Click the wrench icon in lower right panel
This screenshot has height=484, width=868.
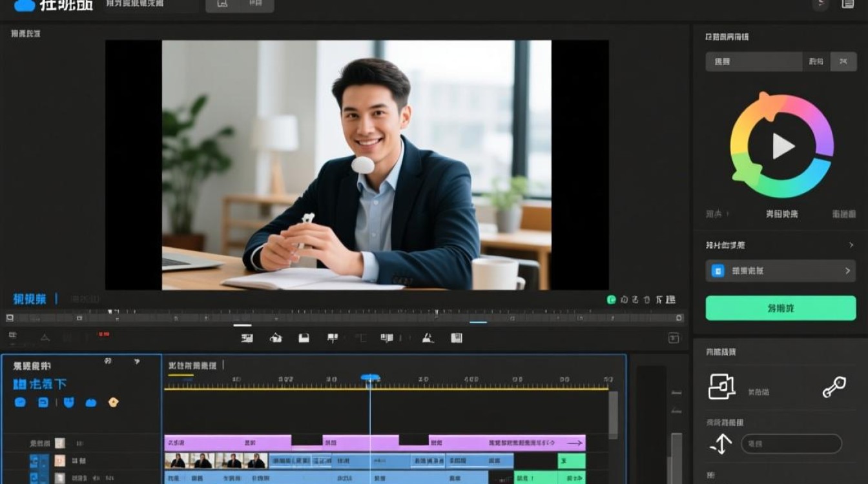click(x=834, y=387)
